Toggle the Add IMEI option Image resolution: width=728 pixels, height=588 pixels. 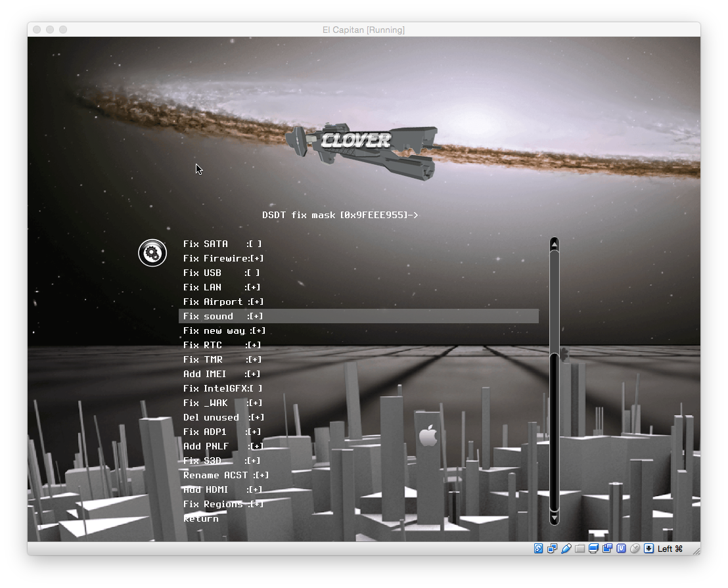359,374
